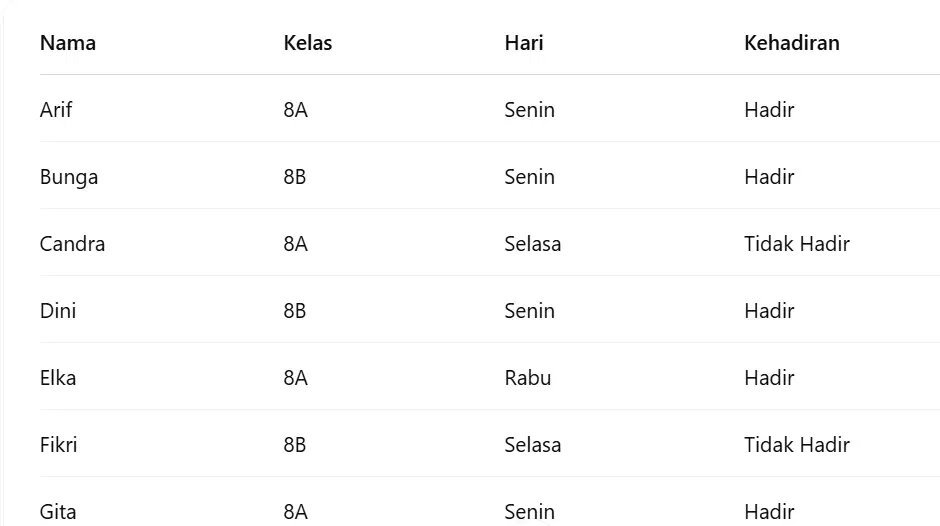Viewport: 940px width, 526px height.
Task: Click Candra's Selasa day cell
Action: [x=533, y=244]
